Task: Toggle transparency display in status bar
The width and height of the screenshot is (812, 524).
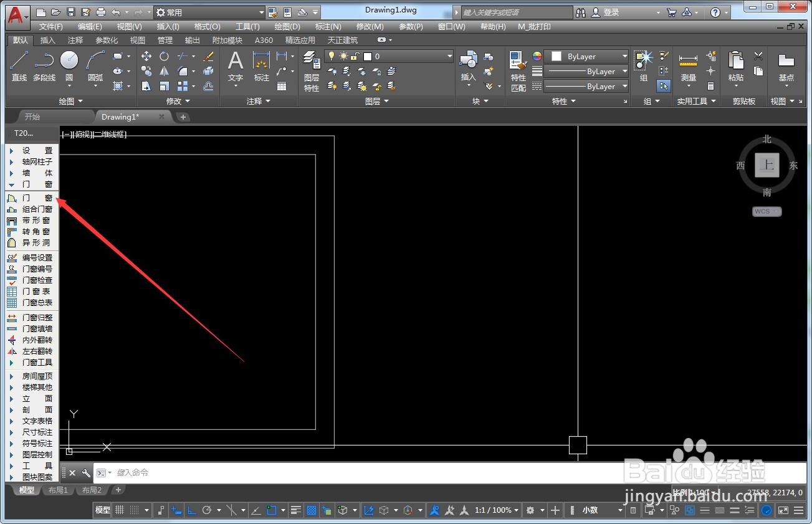Action: pos(312,510)
